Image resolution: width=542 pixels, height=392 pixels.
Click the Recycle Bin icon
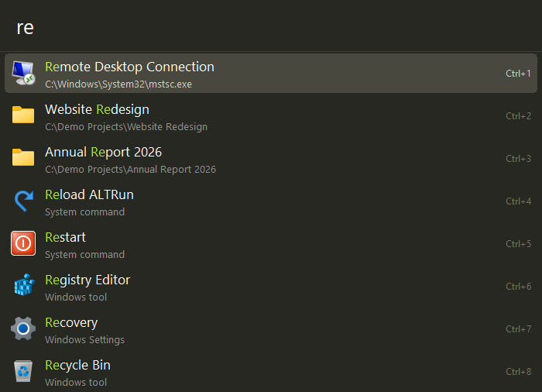pyautogui.click(x=23, y=371)
